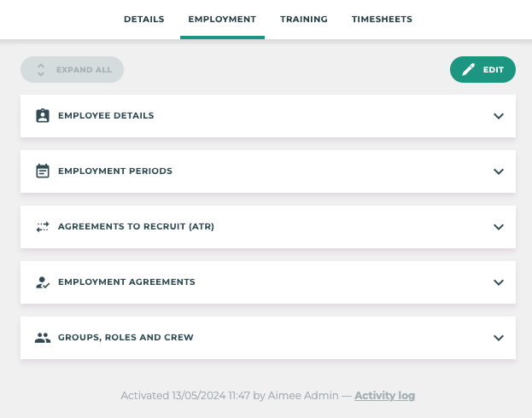532x418 pixels.
Task: Click the pencil icon on the Edit button
Action: (468, 70)
